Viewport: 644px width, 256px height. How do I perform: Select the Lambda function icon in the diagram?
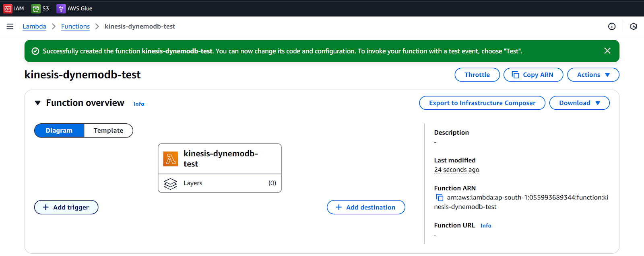click(x=171, y=159)
